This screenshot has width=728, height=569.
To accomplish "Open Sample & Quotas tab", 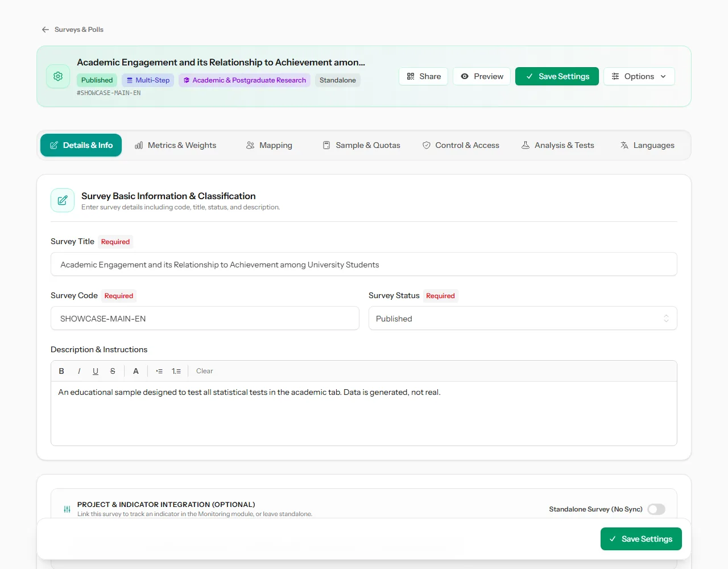I will tap(362, 145).
